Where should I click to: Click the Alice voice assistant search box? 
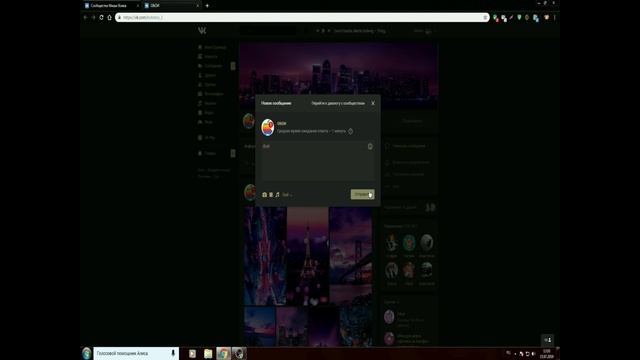click(136, 353)
